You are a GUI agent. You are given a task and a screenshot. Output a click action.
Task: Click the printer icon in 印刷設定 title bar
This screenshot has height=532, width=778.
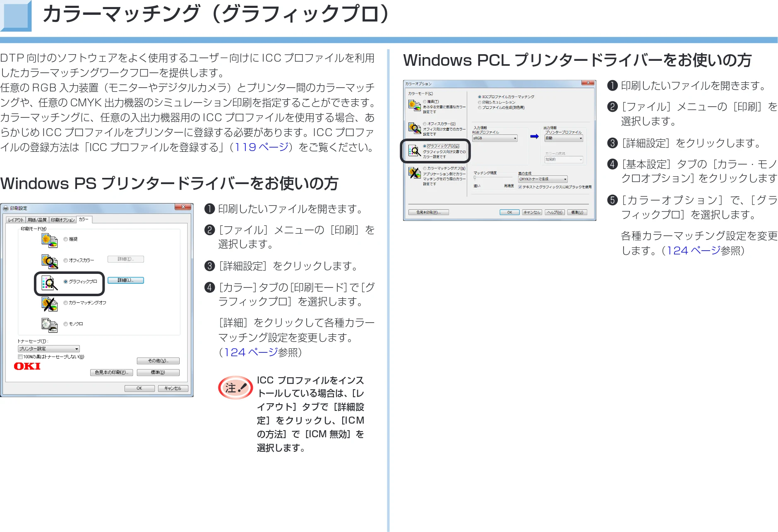[6, 208]
